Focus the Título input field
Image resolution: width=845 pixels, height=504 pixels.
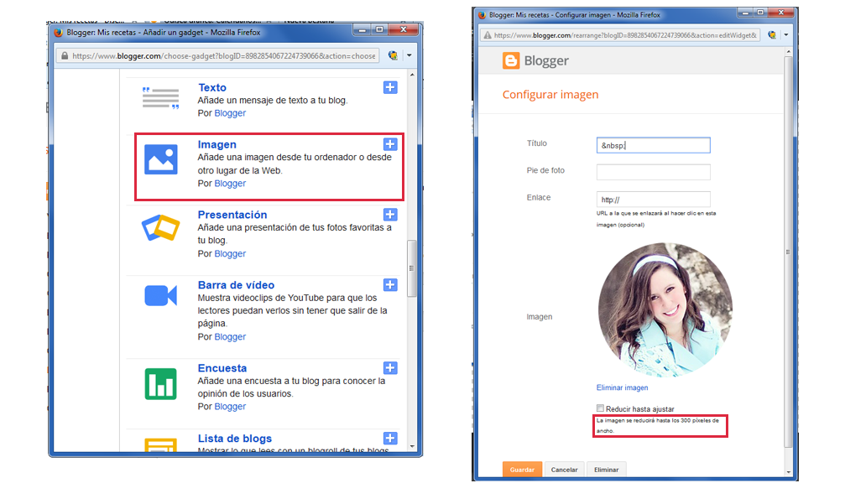(x=653, y=145)
